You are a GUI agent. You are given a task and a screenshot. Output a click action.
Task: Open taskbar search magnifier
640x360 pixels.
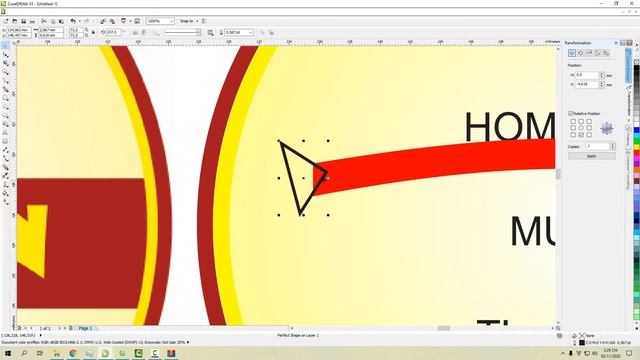click(24, 353)
